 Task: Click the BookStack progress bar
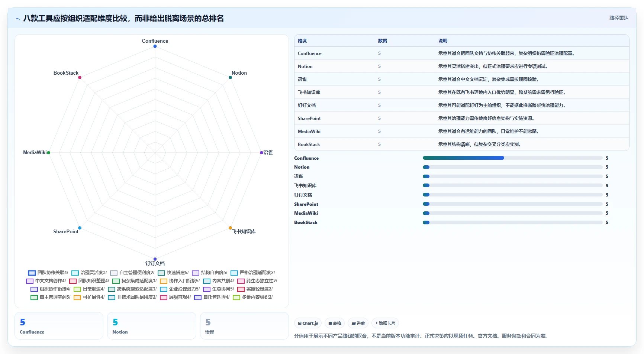tap(512, 223)
